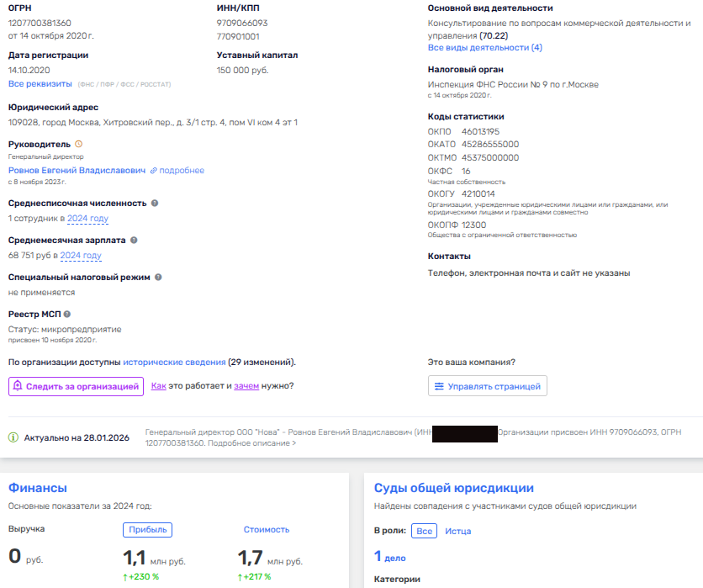Open the Финансы section heading
Viewport: 703px width, 588px height.
(x=37, y=488)
